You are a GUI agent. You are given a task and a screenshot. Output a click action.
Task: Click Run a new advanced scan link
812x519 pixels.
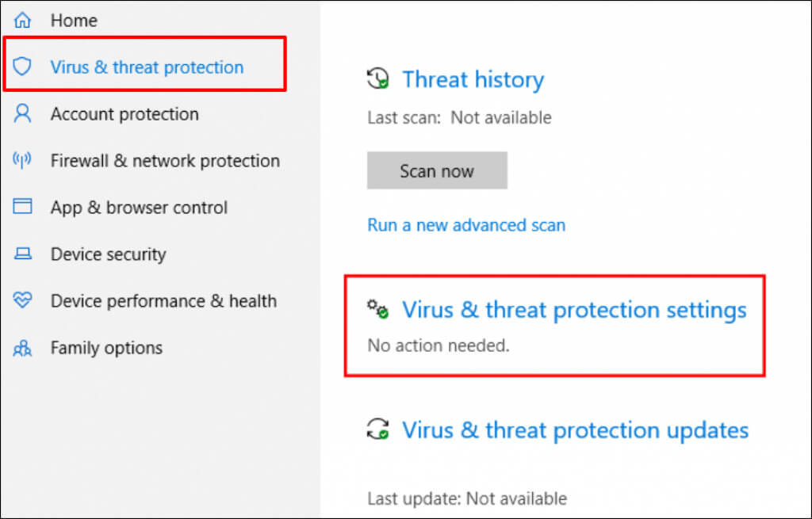[466, 225]
